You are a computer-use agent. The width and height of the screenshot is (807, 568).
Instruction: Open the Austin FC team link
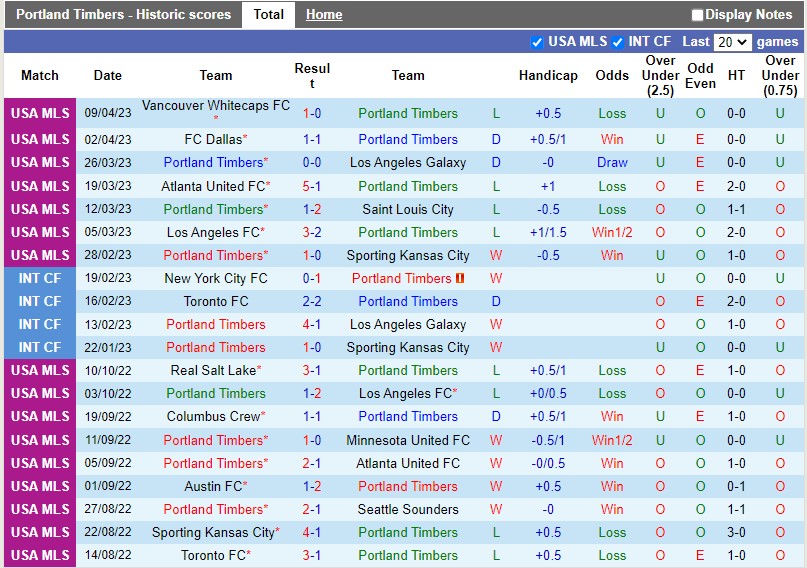coord(213,486)
